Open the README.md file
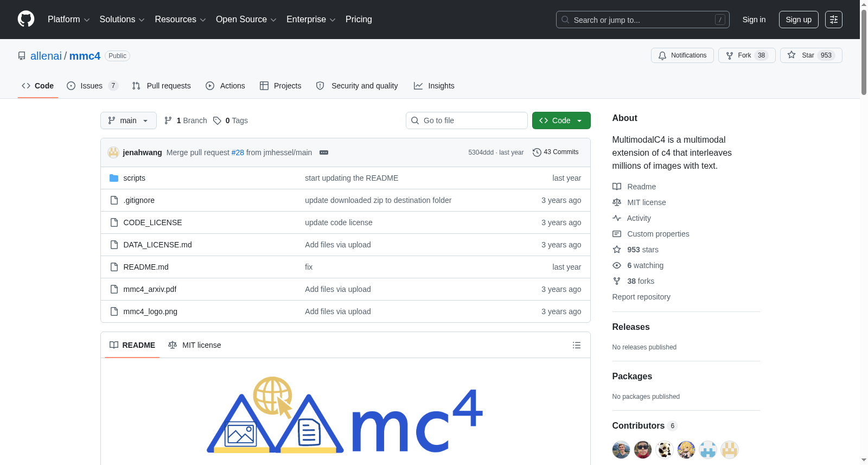This screenshot has height=465, width=868. point(146,267)
